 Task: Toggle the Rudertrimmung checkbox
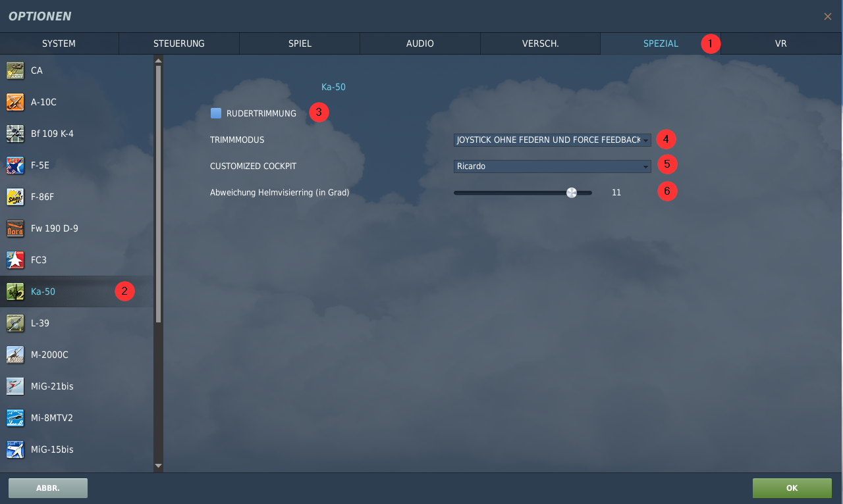click(x=216, y=113)
